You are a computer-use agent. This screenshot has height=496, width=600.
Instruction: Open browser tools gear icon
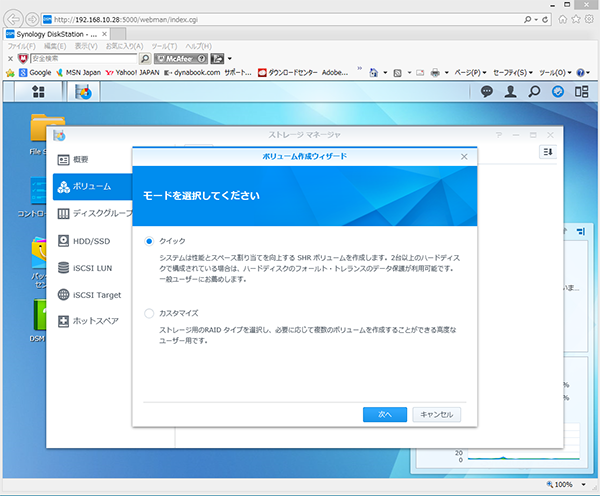[589, 19]
